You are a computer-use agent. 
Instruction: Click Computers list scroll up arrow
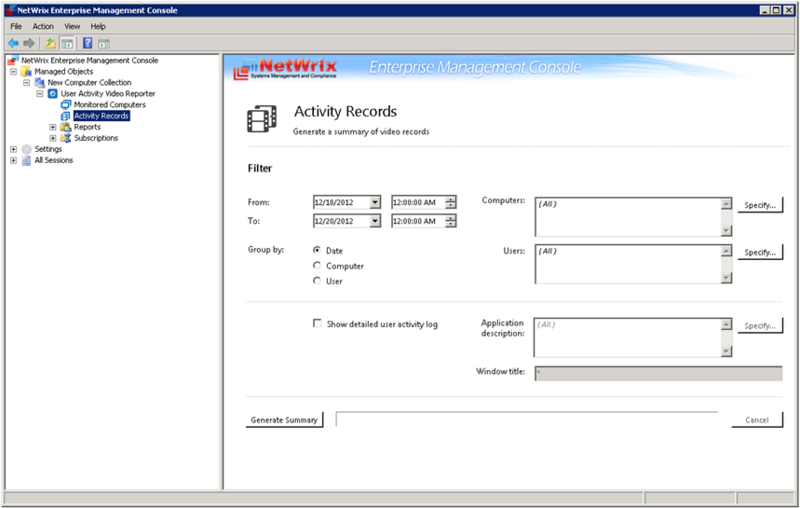coord(727,204)
